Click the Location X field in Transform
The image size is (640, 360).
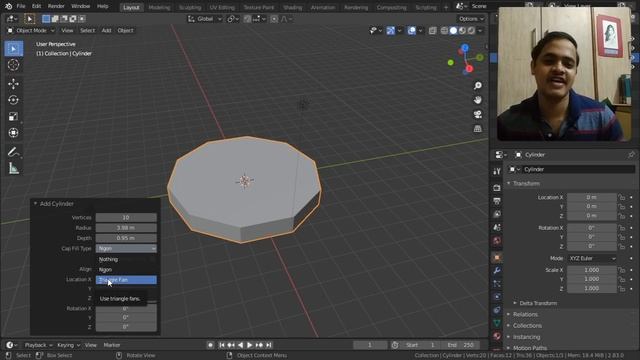coord(592,198)
